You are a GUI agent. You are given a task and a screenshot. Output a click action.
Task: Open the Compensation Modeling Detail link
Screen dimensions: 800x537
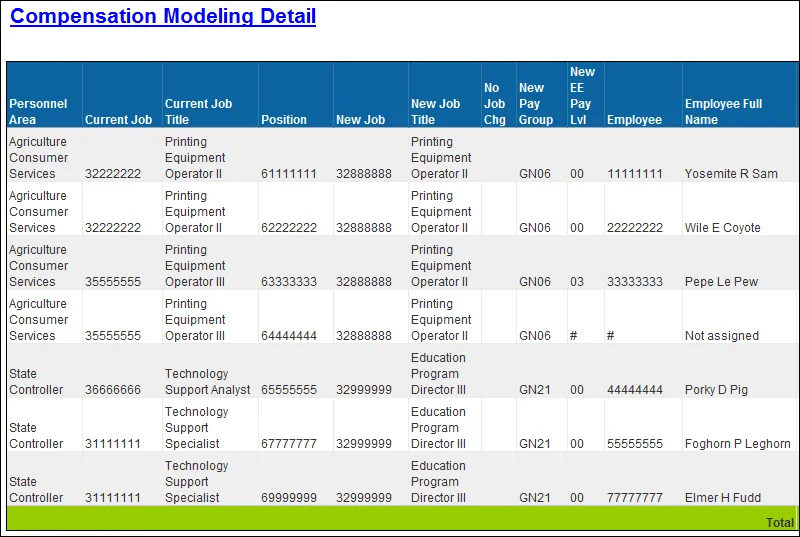163,16
